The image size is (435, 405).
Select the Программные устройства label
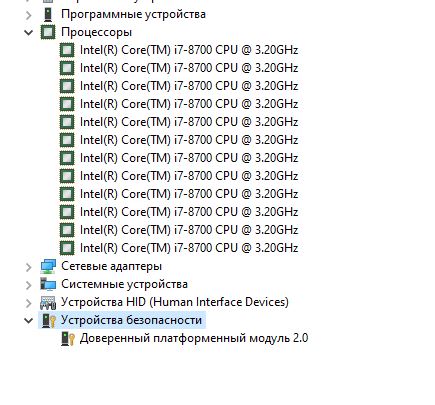pos(133,14)
